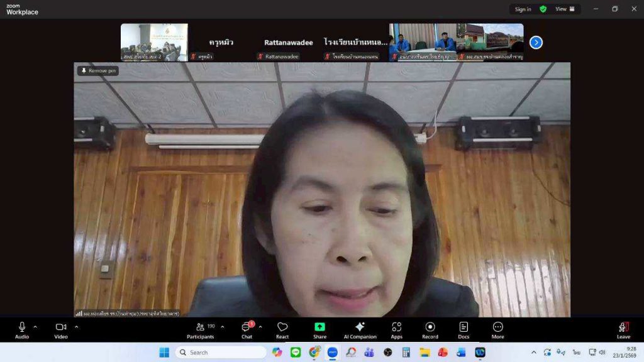Remove pin from the pinned video
644x362 pixels.
click(x=98, y=71)
